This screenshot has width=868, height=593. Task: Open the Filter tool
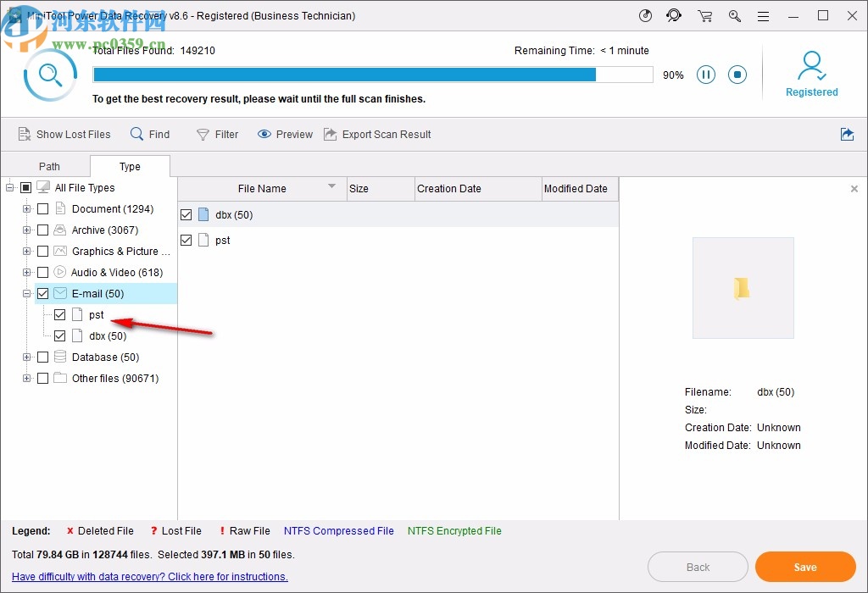[218, 135]
